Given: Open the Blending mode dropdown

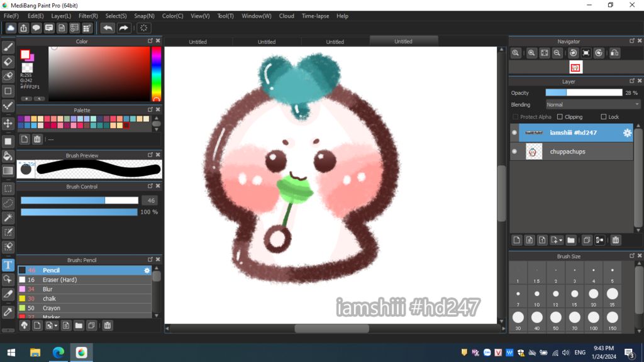Looking at the screenshot, I should pyautogui.click(x=592, y=105).
